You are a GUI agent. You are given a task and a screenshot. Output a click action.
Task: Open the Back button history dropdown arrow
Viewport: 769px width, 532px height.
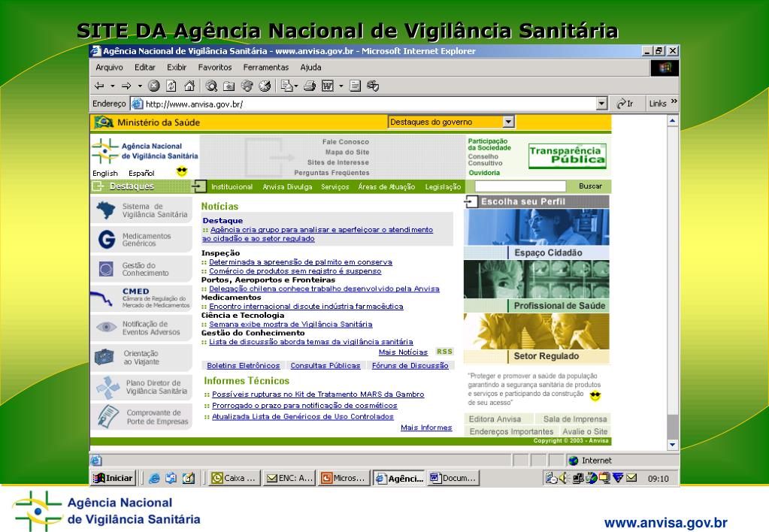pos(112,86)
